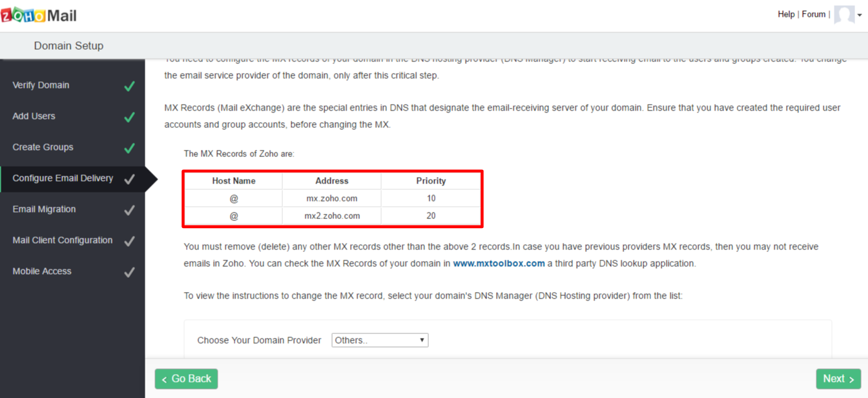Click the Next button
868x398 pixels.
(838, 379)
